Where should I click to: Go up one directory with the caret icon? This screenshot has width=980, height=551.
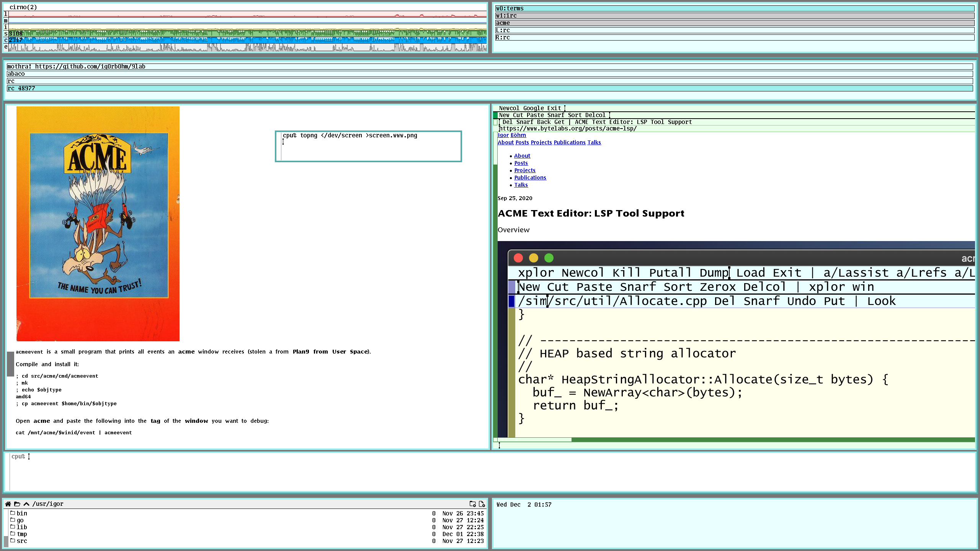point(26,504)
